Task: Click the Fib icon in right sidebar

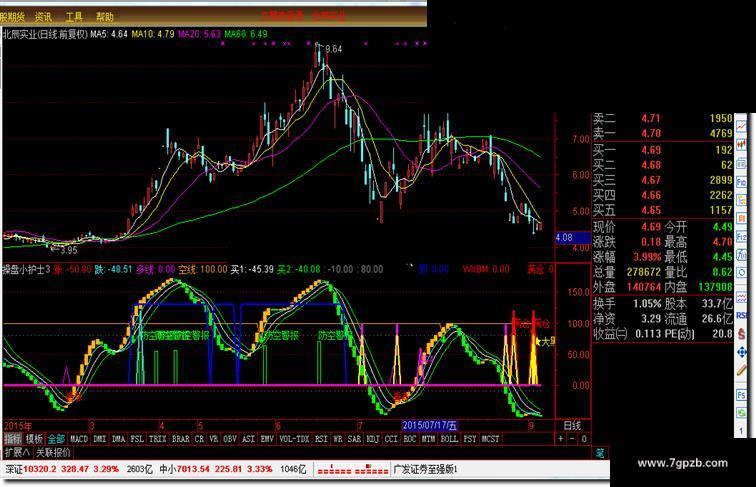Action: pos(742,182)
